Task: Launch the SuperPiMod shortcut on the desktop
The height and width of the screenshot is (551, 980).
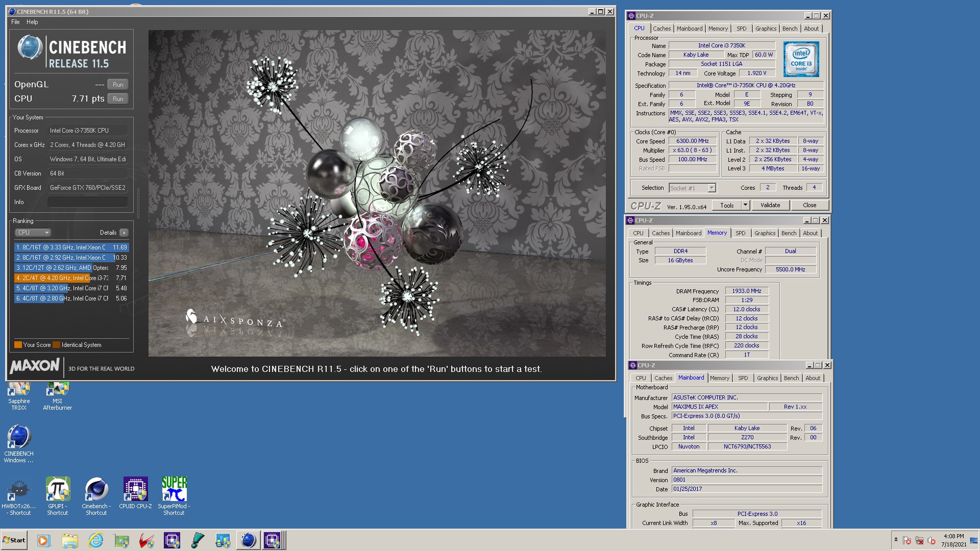Action: click(x=174, y=496)
